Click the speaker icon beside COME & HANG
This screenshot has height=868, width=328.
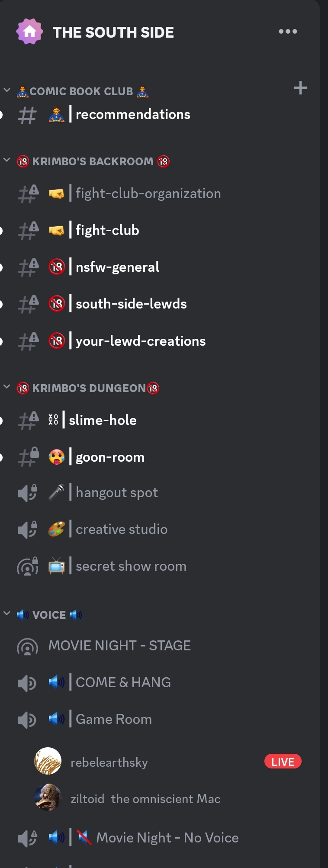27,683
